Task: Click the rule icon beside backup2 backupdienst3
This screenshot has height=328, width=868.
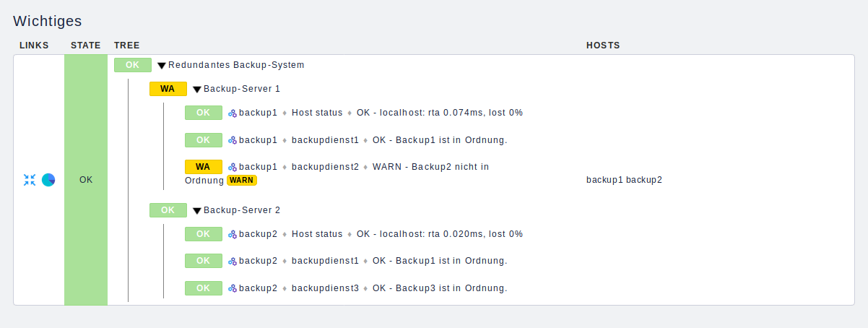Action: coord(233,288)
